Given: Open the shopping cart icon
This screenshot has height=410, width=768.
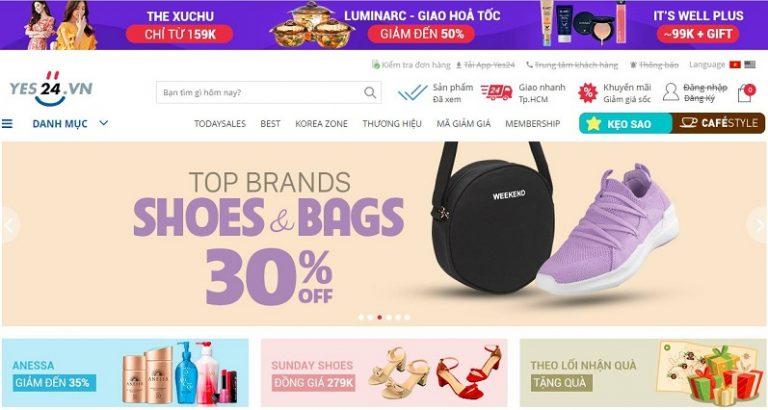Looking at the screenshot, I should coord(745,93).
